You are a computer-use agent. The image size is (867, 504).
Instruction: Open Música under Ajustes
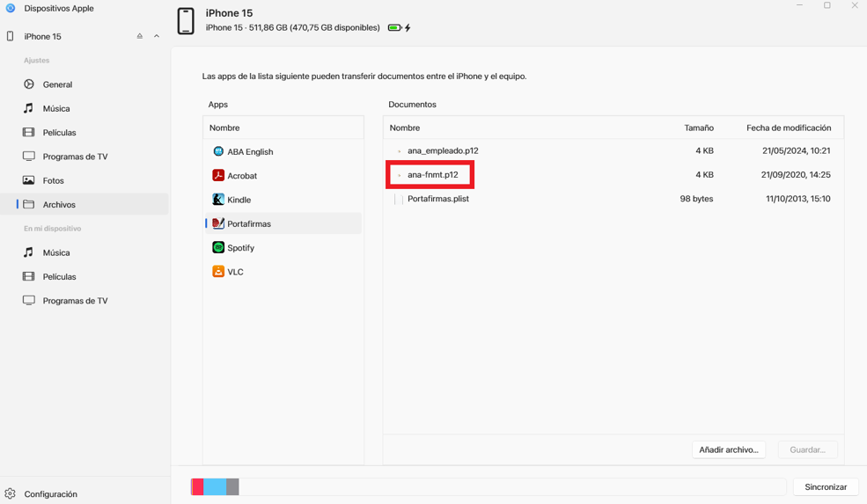point(84,108)
